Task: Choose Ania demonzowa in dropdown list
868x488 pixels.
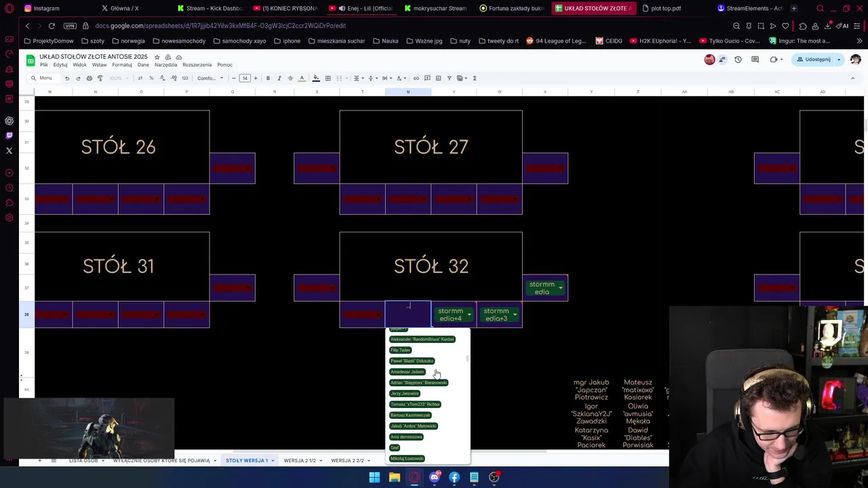Action: (406, 437)
